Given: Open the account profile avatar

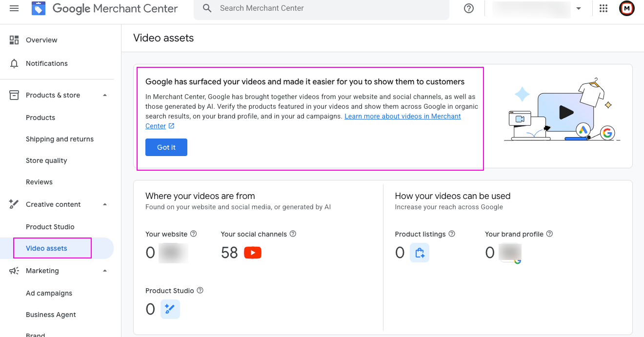Looking at the screenshot, I should 627,8.
